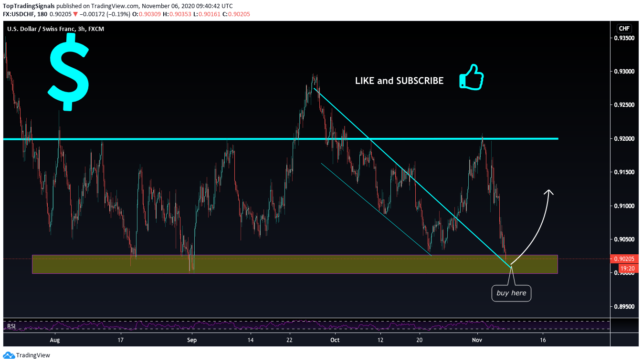Click the 0.91000 price axis label

pos(624,206)
